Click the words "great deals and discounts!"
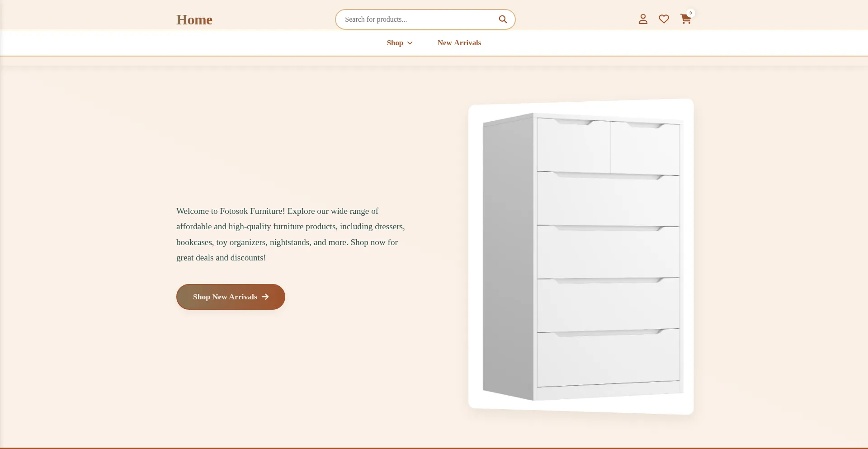This screenshot has width=868, height=449. pos(221,258)
